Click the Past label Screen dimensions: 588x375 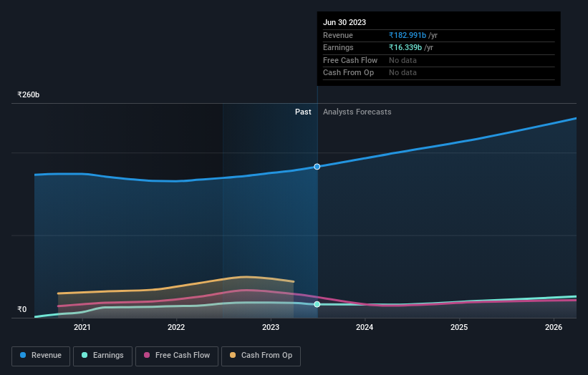coord(303,112)
